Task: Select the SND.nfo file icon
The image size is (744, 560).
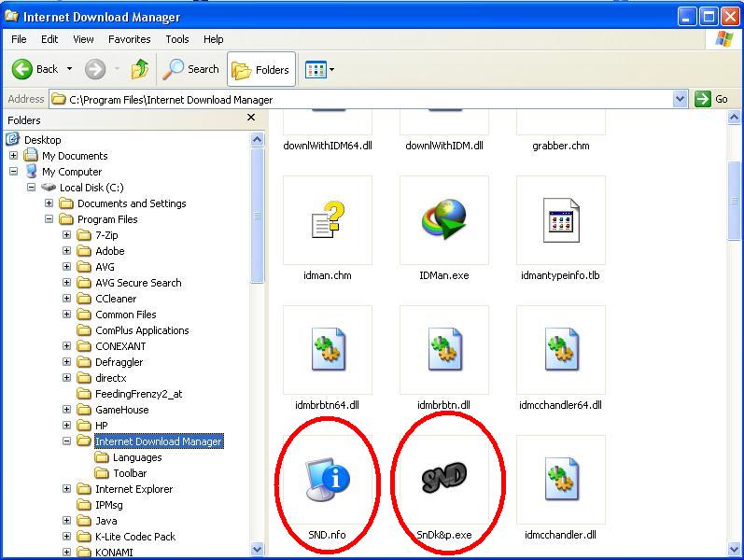Action: pos(328,480)
